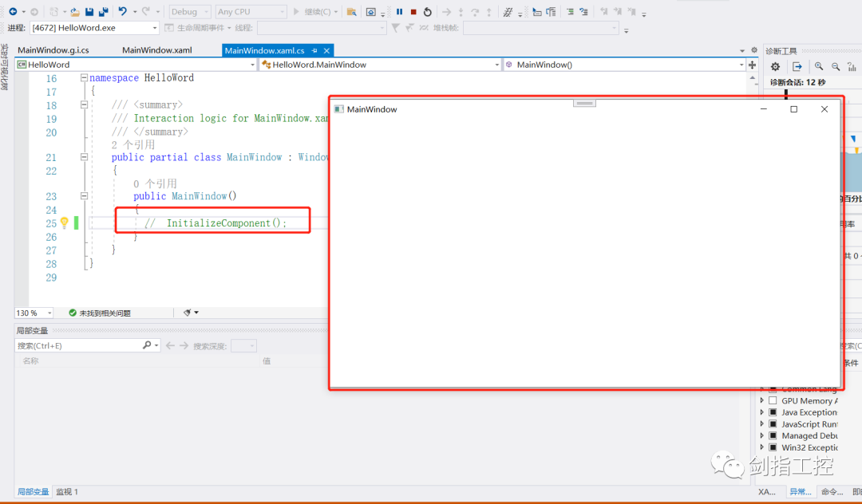Open the Any CPU platform dropdown

tap(253, 11)
